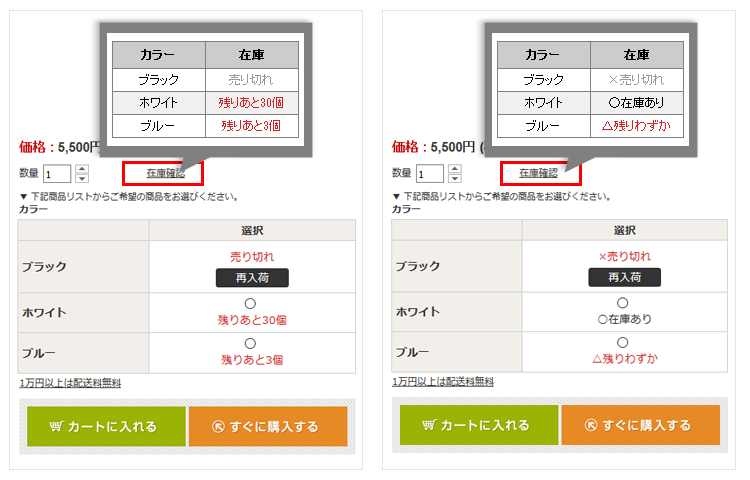Open the 在庫確認 link in the left panel
750x480 pixels.
[x=165, y=173]
